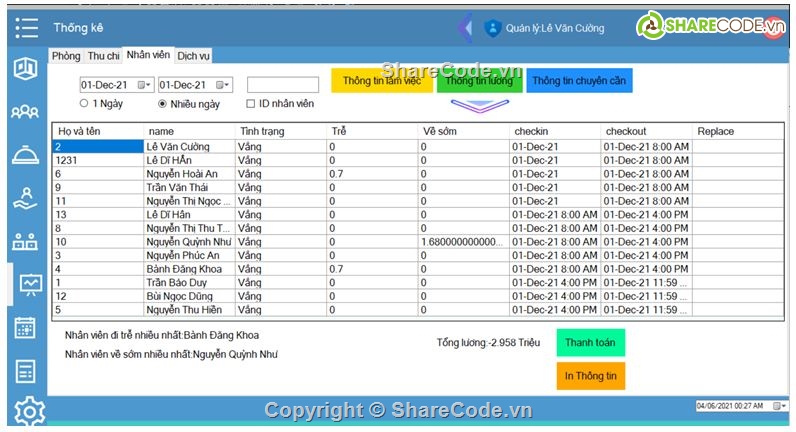796x432 pixels.
Task: Switch to the Thu chi tab
Action: tap(104, 56)
